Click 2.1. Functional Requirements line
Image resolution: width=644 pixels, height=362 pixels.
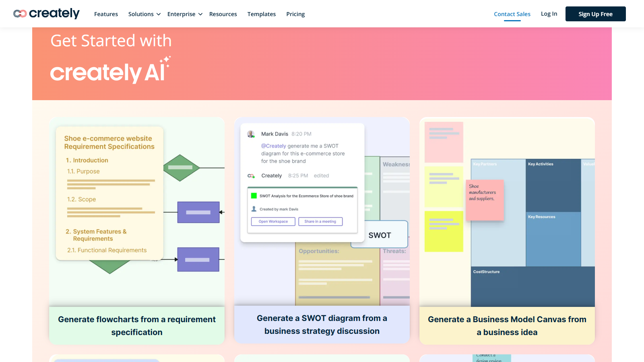tap(107, 250)
